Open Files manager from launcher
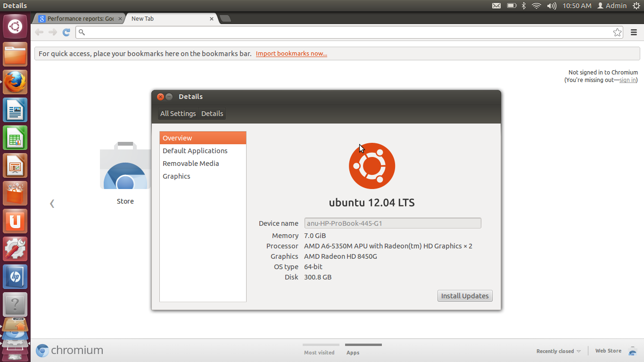 click(15, 55)
